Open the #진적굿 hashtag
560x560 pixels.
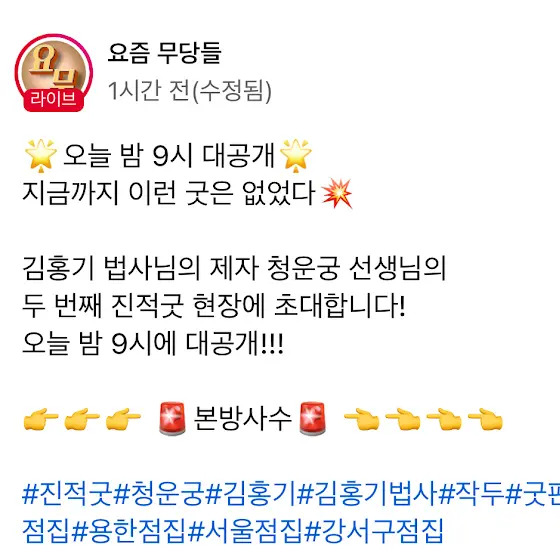(x=68, y=494)
